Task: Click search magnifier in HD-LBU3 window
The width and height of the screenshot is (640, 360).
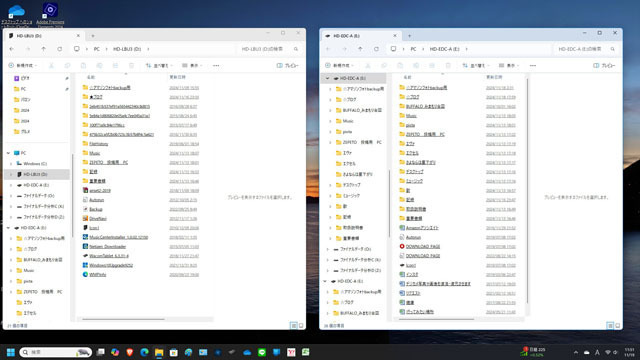Action: point(296,49)
